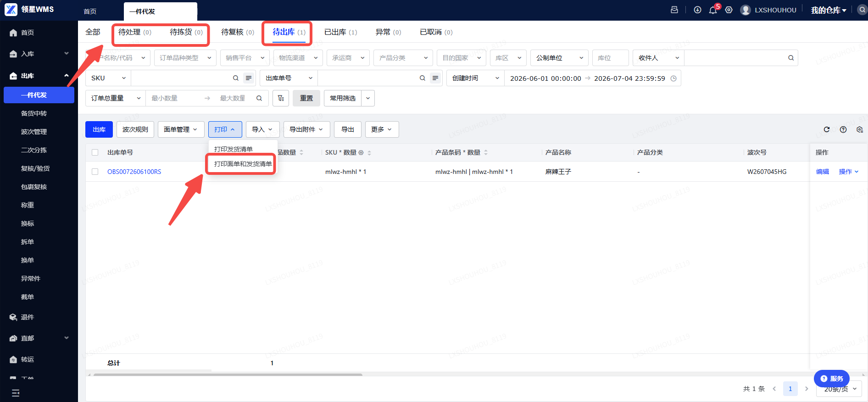Image resolution: width=868 pixels, height=402 pixels.
Task: Expand 常用筛选 arrow dropdown
Action: click(368, 98)
